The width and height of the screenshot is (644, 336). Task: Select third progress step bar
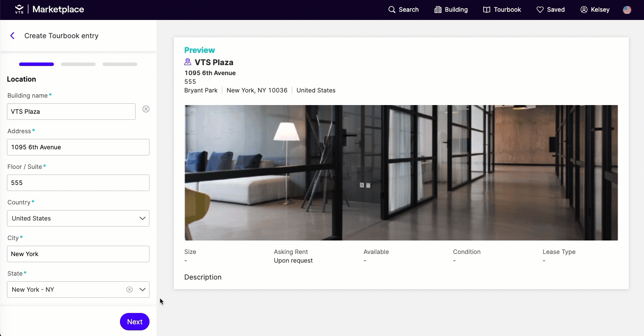120,64
